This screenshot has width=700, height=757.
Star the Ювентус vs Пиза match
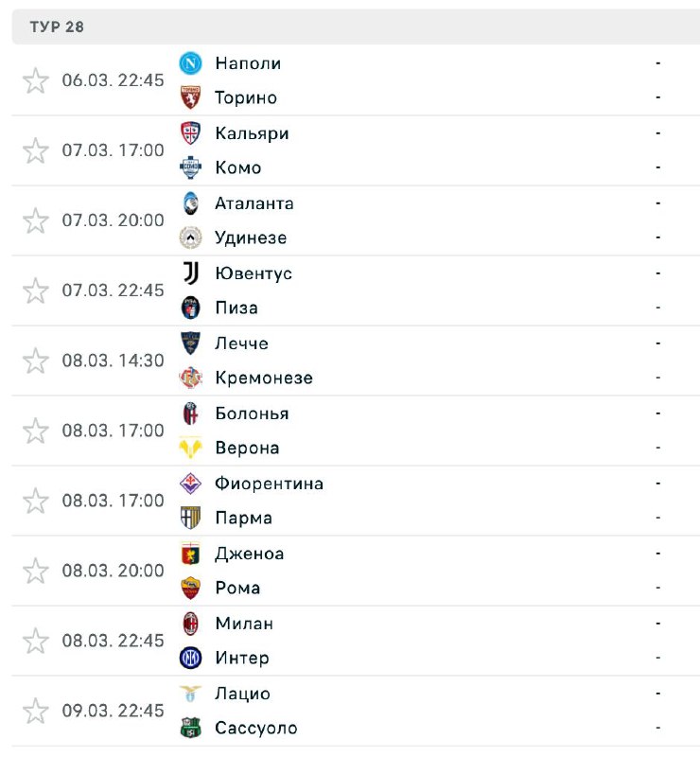point(35,290)
